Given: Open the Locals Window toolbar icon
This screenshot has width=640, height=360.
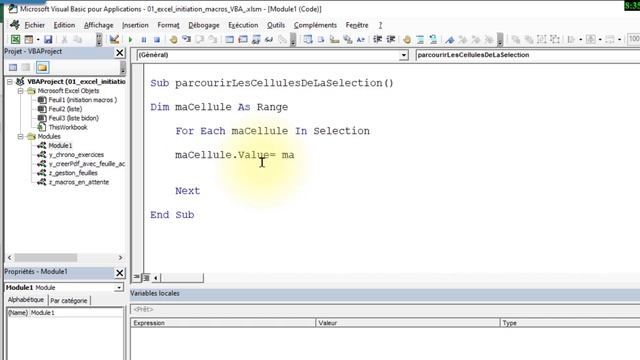Looking at the screenshot, I should [230, 40].
